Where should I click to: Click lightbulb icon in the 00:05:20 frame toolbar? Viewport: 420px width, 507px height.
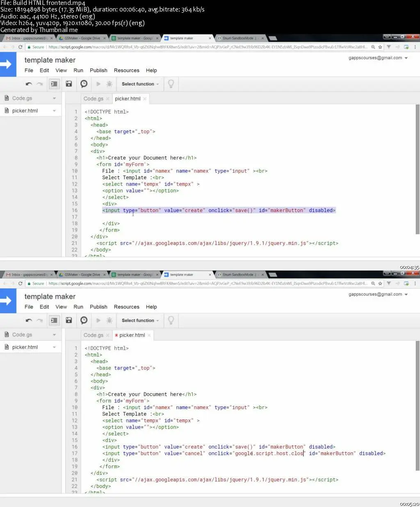click(171, 320)
